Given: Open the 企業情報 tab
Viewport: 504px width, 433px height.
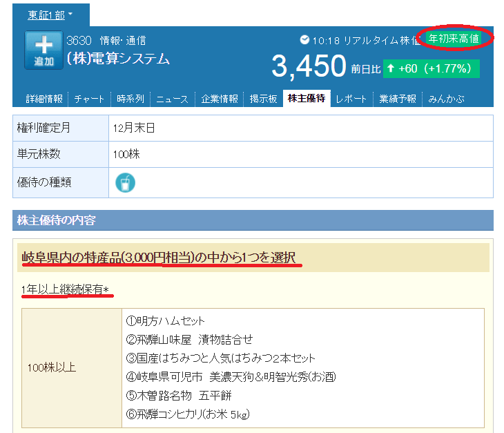Looking at the screenshot, I should [220, 99].
